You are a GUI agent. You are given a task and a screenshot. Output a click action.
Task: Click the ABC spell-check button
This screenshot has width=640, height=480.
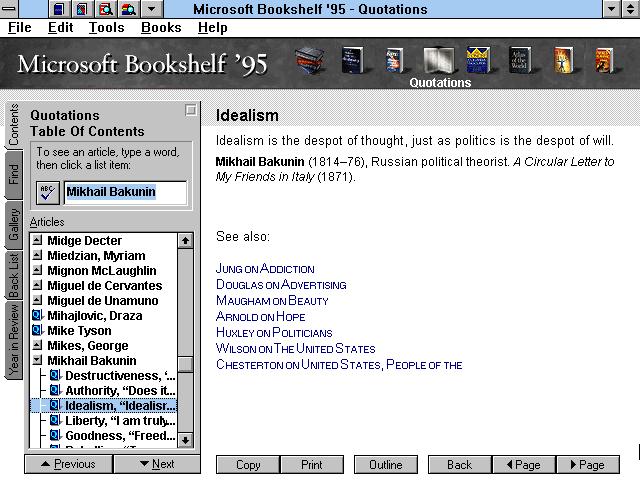48,193
